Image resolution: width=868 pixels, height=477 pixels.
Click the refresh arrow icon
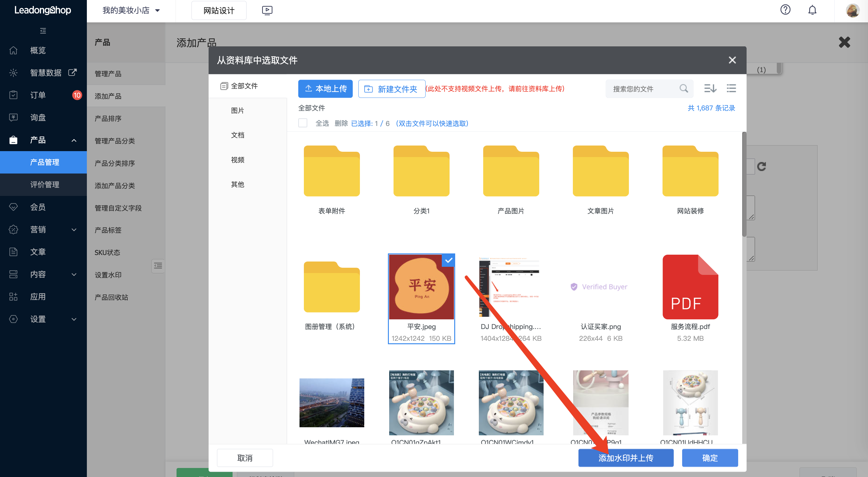coord(762,166)
